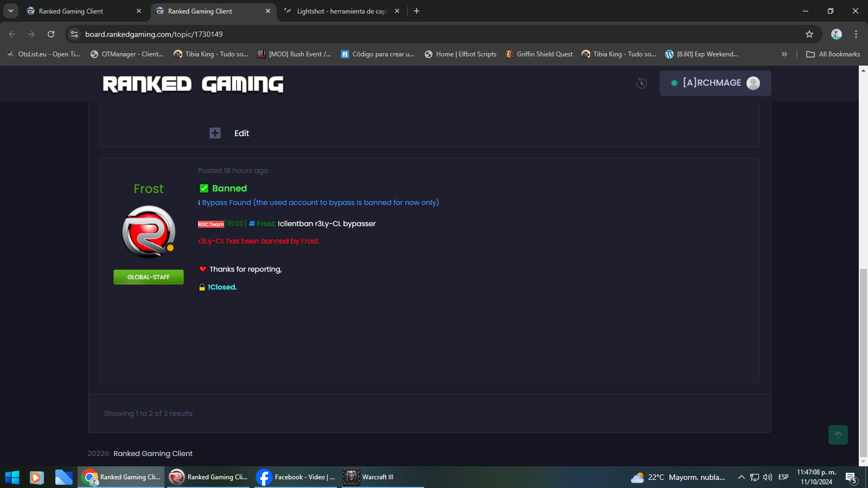Open the clock and date panel
Image resolution: width=868 pixels, height=488 pixels.
(816, 477)
